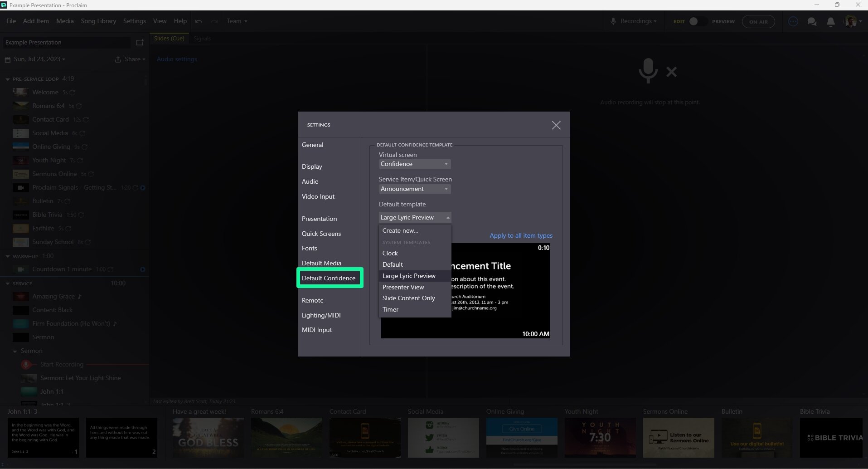868x469 pixels.
Task: Open the Virtual screen Confidence dropdown
Action: pos(414,164)
